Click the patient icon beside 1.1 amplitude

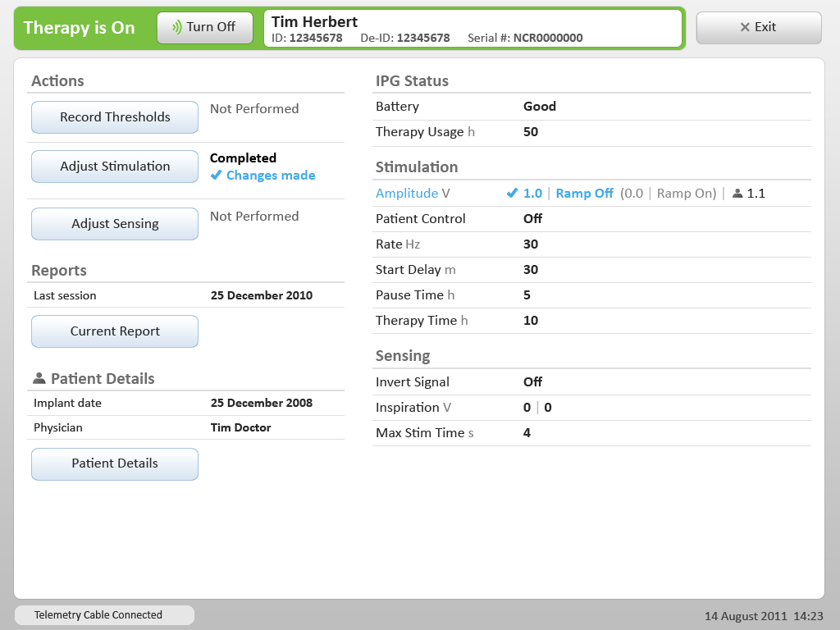[737, 194]
